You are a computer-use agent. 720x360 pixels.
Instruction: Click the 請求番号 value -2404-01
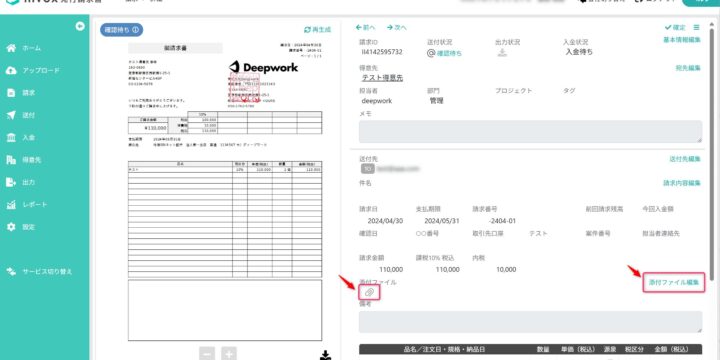click(502, 221)
